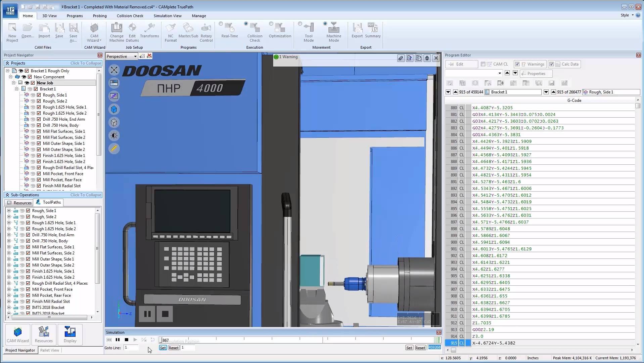Screen dimensions: 644x363
Task: Toggle the lighting icon in viewport toolbar
Action: (x=114, y=135)
